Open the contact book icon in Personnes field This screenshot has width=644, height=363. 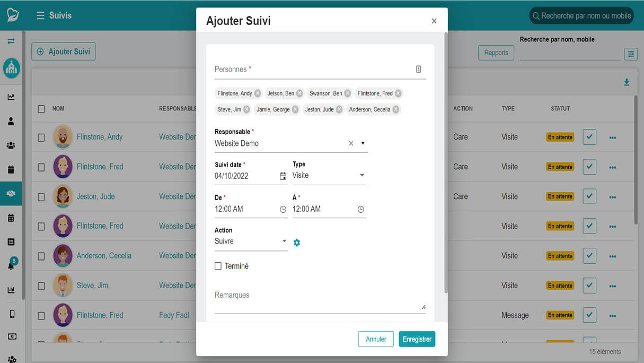[418, 69]
